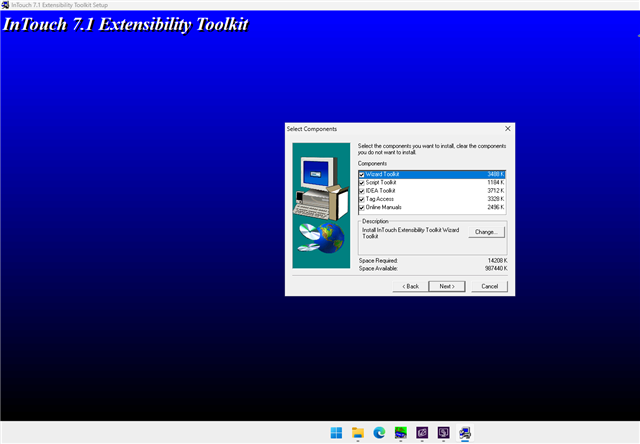Click the computer and globe setup image
640x444 pixels.
(321, 205)
